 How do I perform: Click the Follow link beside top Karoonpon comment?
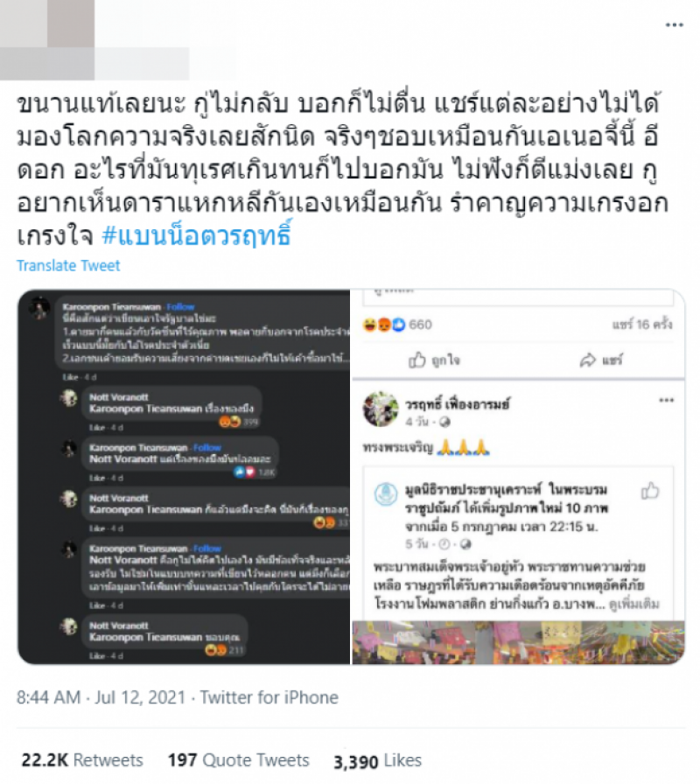pos(180,307)
